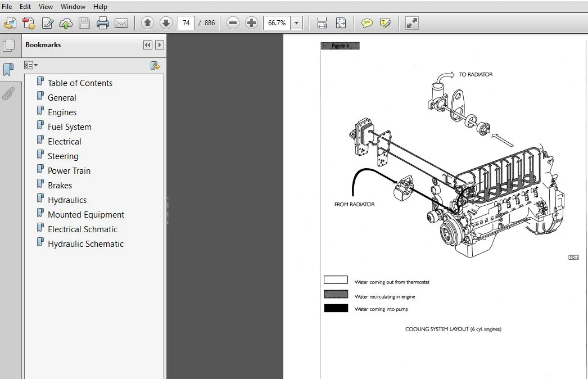
Task: Click the TO RADIATOR label in diagram
Action: pos(476,75)
